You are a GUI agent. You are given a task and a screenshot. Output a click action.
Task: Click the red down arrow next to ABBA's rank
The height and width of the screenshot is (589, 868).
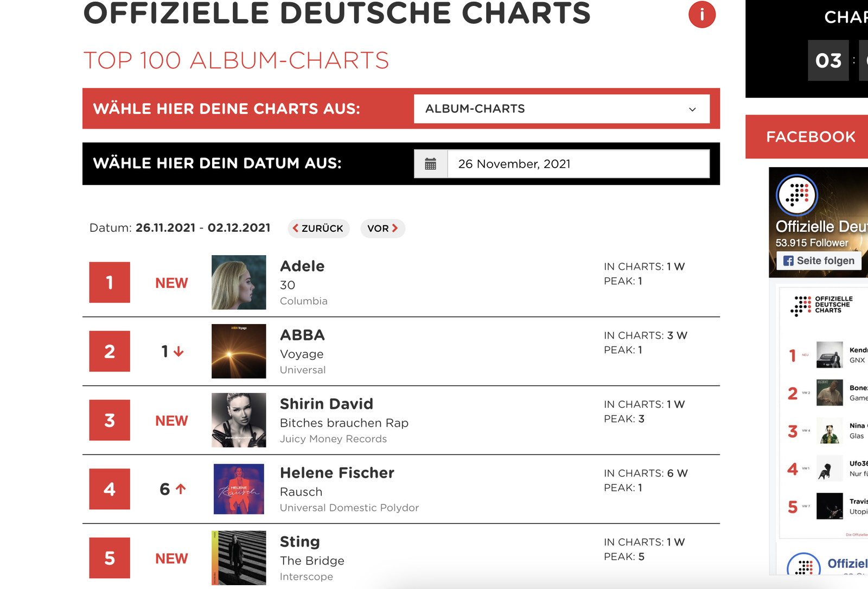(x=178, y=351)
